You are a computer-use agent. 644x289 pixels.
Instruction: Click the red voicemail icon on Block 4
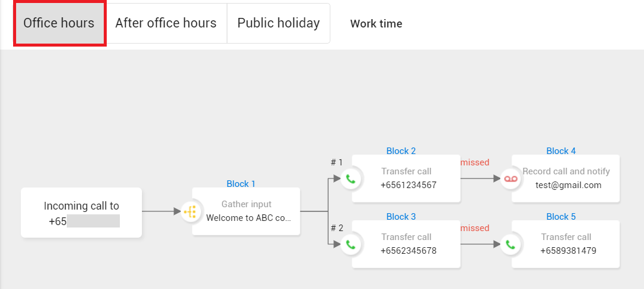[510, 179]
